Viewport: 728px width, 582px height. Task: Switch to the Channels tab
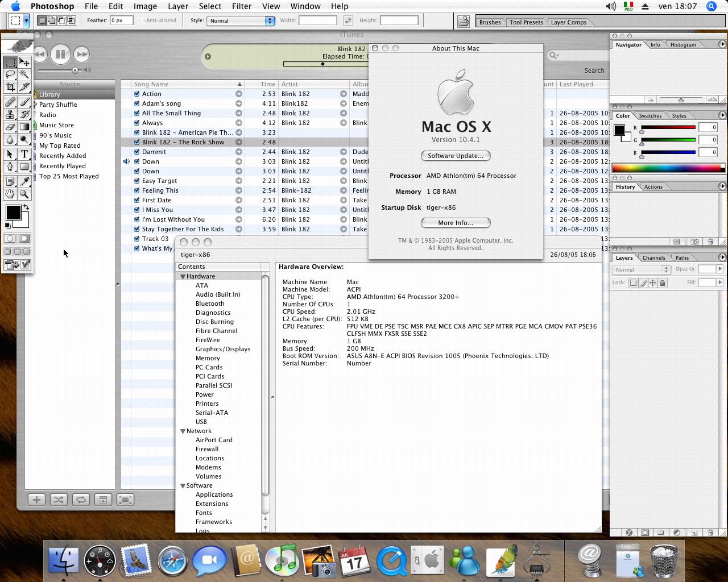click(653, 258)
